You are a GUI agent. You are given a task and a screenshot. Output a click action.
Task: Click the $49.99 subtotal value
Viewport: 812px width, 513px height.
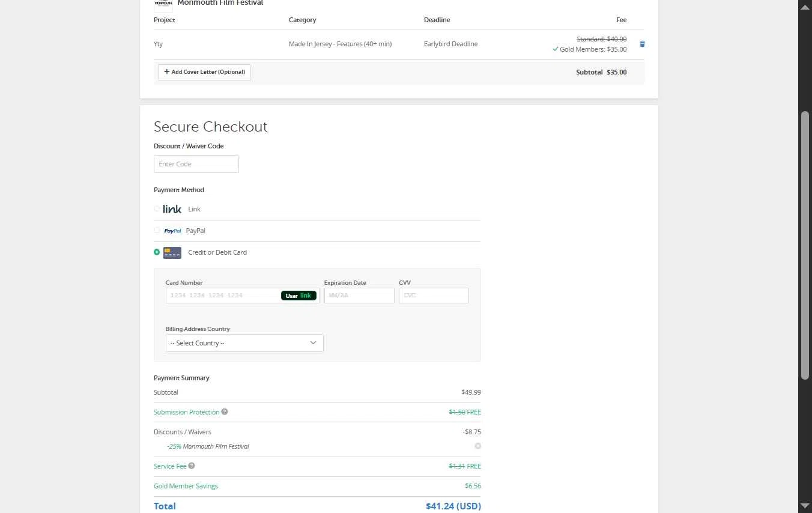[x=471, y=392]
